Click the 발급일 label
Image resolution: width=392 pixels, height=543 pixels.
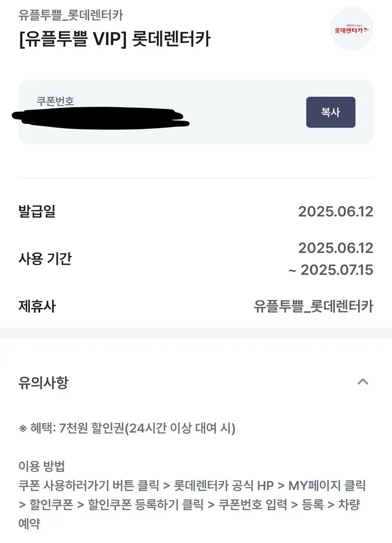37,211
